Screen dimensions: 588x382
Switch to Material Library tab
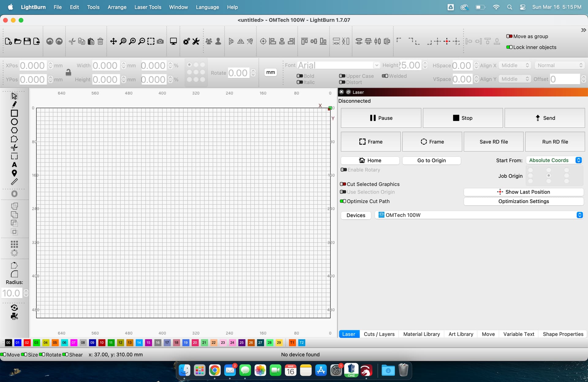click(421, 334)
